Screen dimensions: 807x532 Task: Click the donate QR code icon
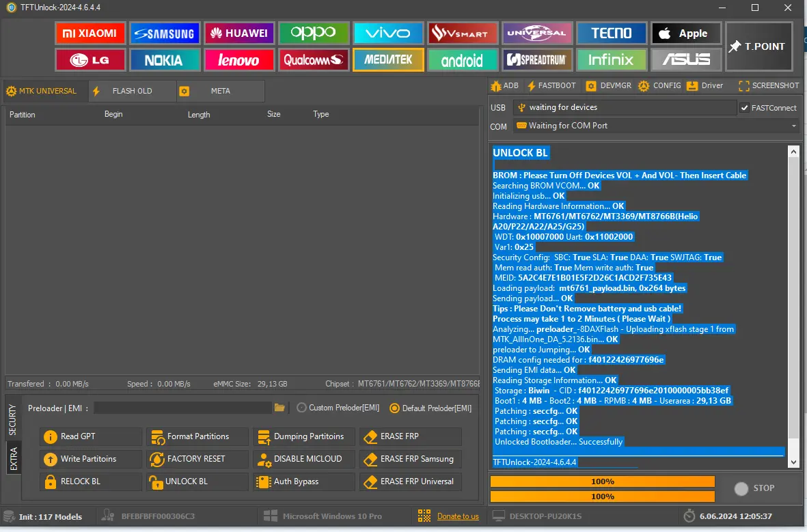tap(424, 516)
